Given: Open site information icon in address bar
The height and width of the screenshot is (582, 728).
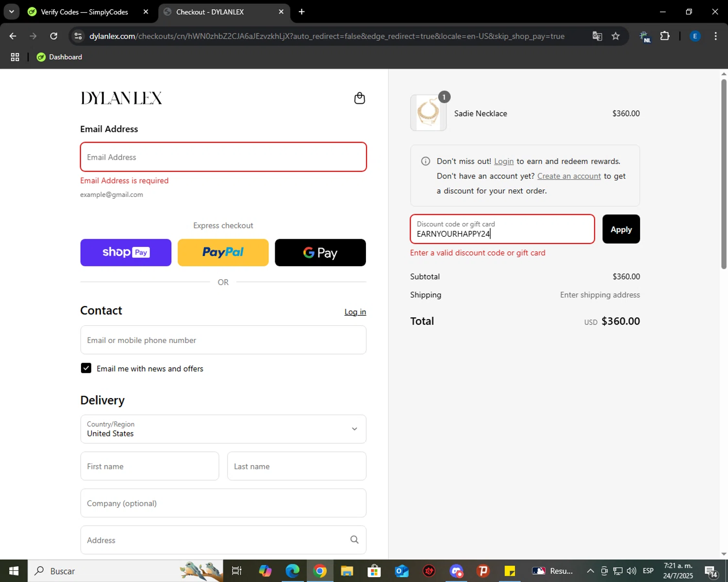Looking at the screenshot, I should tap(78, 36).
